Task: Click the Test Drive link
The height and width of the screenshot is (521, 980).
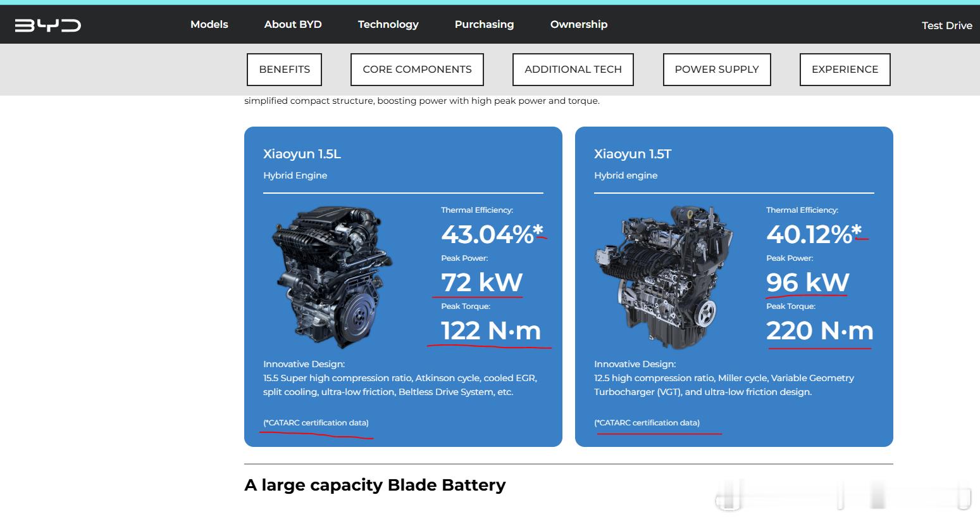Action: click(x=947, y=25)
